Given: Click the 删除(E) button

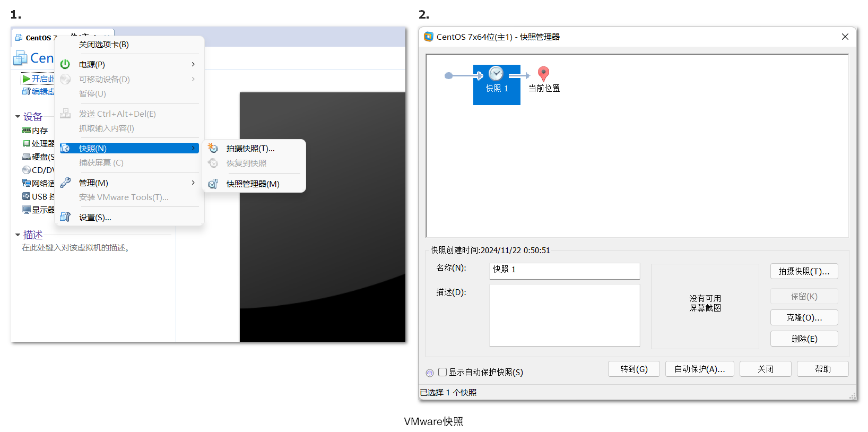Looking at the screenshot, I should pyautogui.click(x=804, y=339).
